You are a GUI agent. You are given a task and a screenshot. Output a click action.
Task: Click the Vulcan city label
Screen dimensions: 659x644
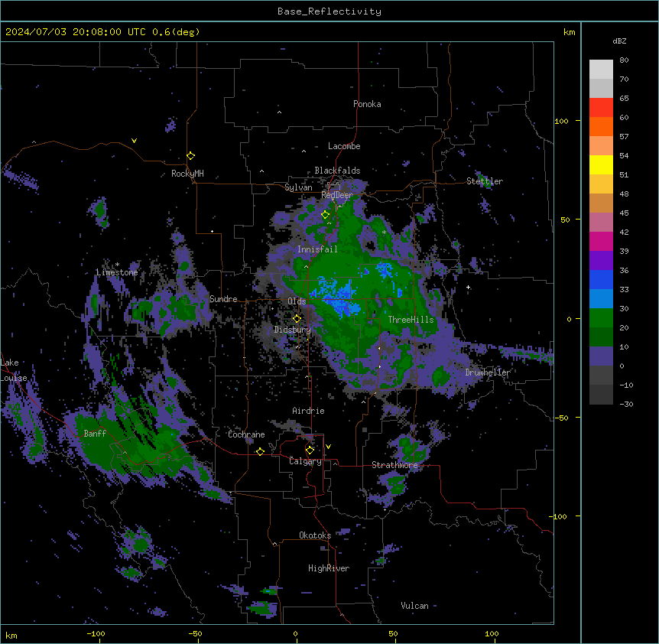point(414,606)
